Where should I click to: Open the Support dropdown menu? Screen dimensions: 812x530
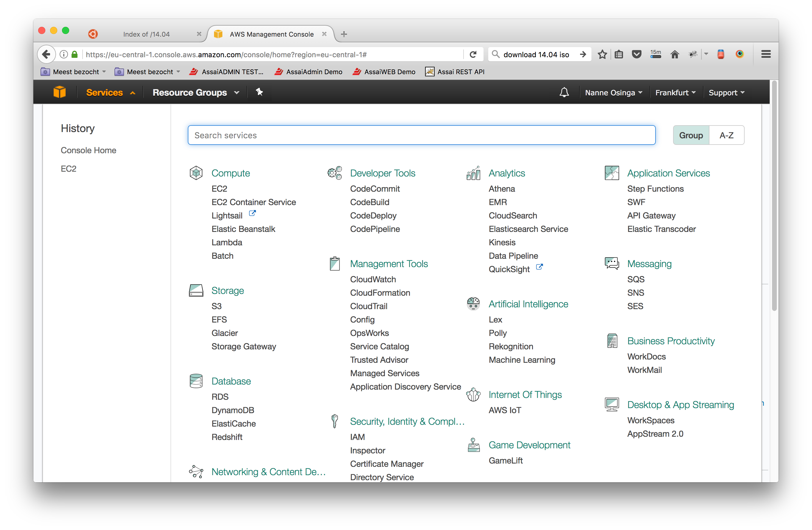[726, 92]
